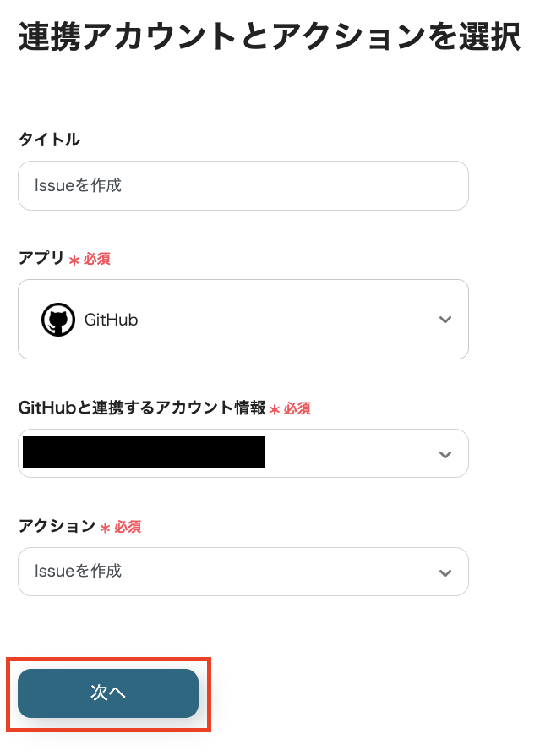The height and width of the screenshot is (756, 551).
Task: Click the GitHub octocat icon
Action: 57,319
